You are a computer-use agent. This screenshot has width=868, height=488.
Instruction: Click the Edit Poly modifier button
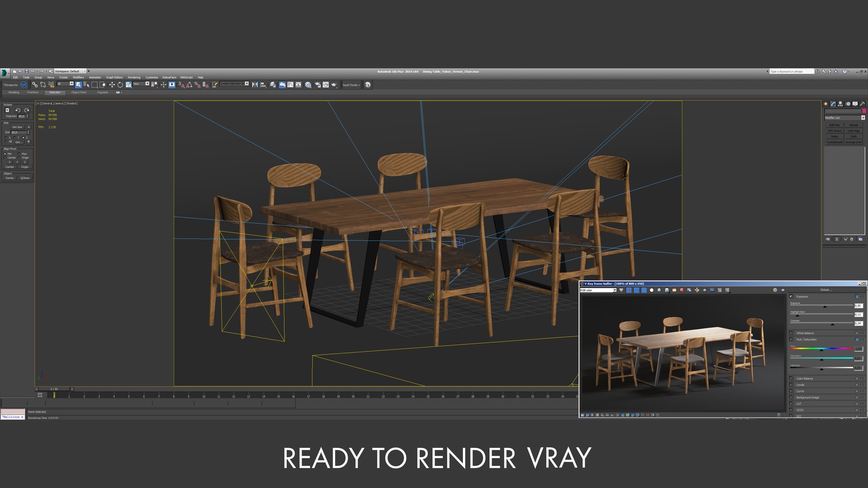coord(835,125)
